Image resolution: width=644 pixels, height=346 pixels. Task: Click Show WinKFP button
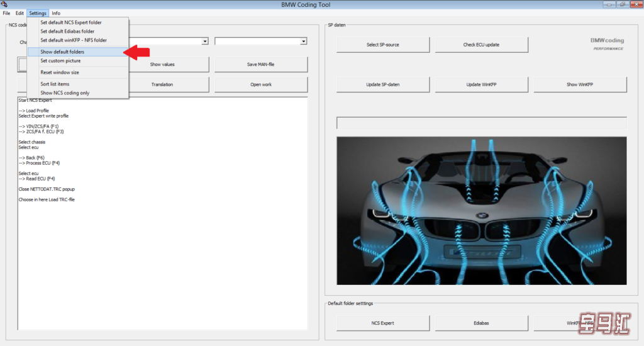580,85
